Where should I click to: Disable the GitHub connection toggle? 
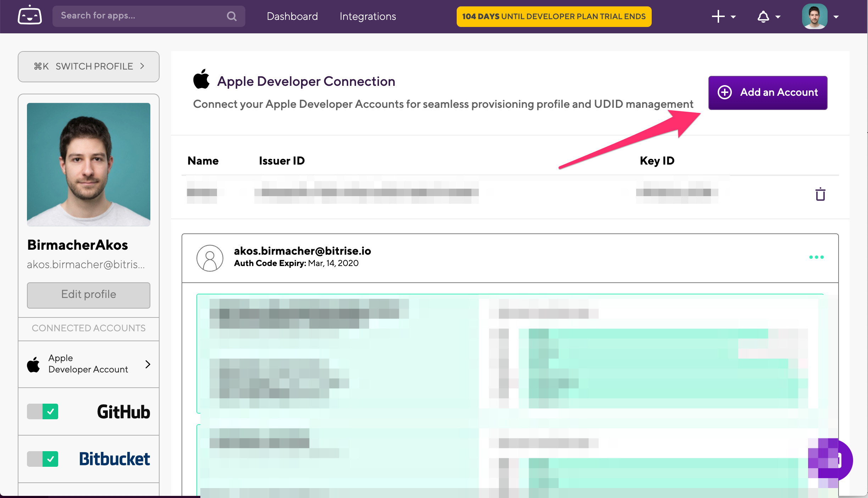(43, 411)
